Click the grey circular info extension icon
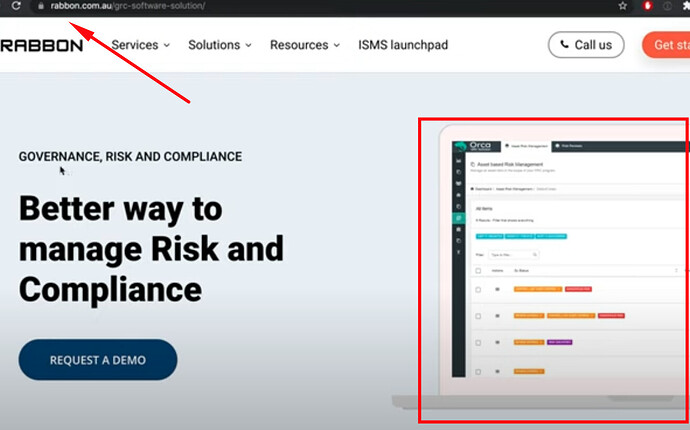Image resolution: width=690 pixels, height=430 pixels. [x=668, y=6]
